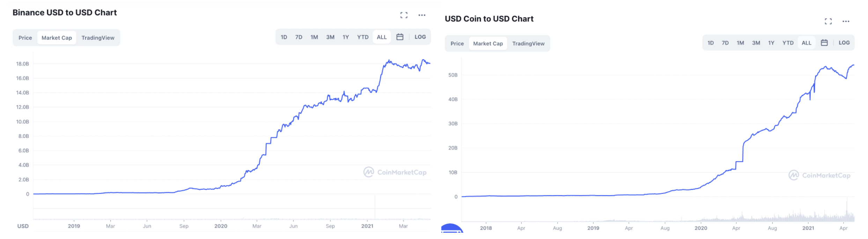Select YTD range on Binance USD chart
The width and height of the screenshot is (868, 239).
click(x=363, y=37)
